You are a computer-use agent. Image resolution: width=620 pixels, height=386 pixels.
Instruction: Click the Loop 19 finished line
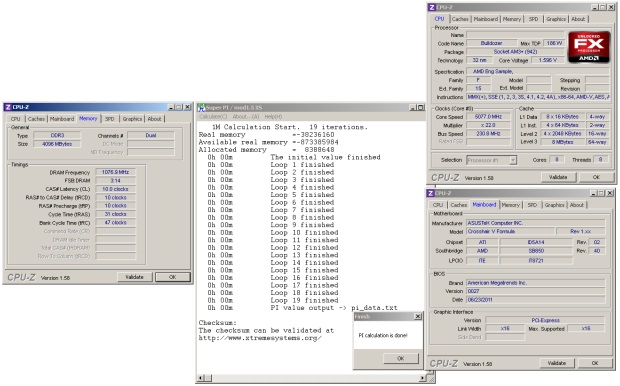click(x=273, y=300)
